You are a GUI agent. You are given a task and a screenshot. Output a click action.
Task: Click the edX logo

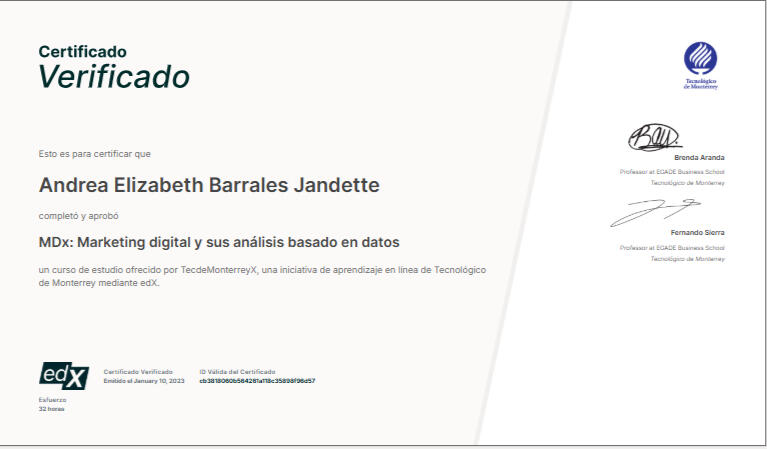(x=64, y=375)
